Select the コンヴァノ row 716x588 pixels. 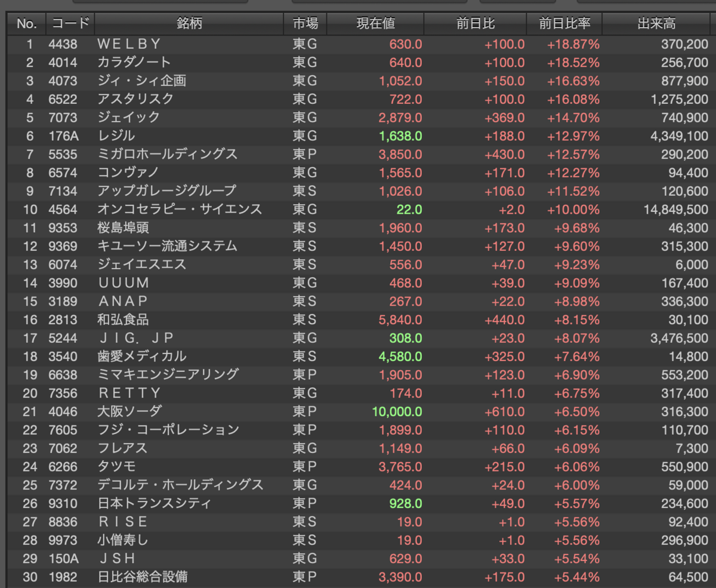tap(358, 173)
